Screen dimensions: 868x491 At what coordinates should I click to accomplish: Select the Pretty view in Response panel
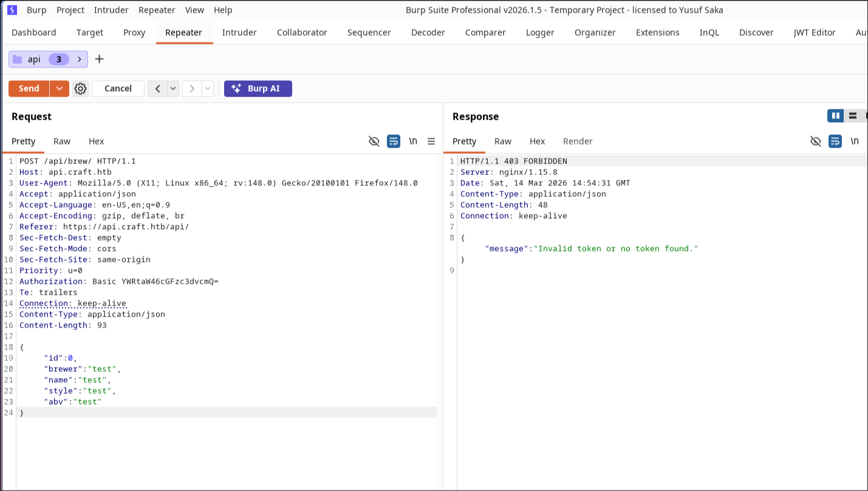(465, 141)
